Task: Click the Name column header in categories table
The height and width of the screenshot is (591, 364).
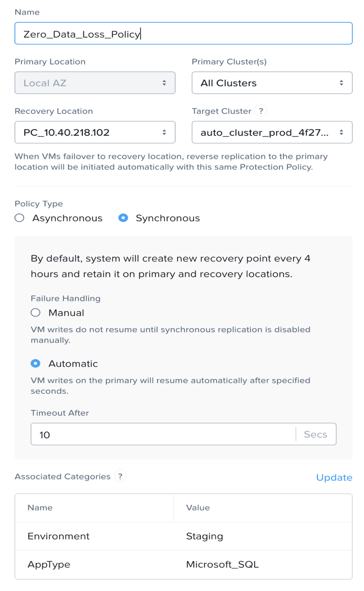Action: coord(40,508)
